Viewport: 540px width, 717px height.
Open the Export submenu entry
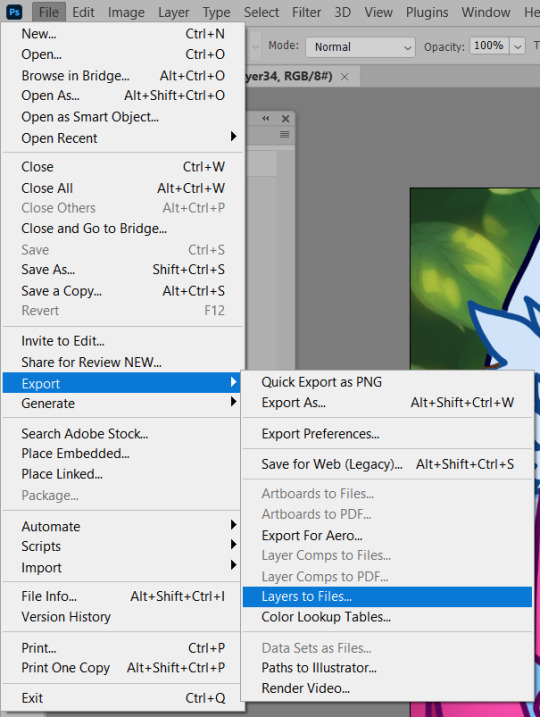123,383
